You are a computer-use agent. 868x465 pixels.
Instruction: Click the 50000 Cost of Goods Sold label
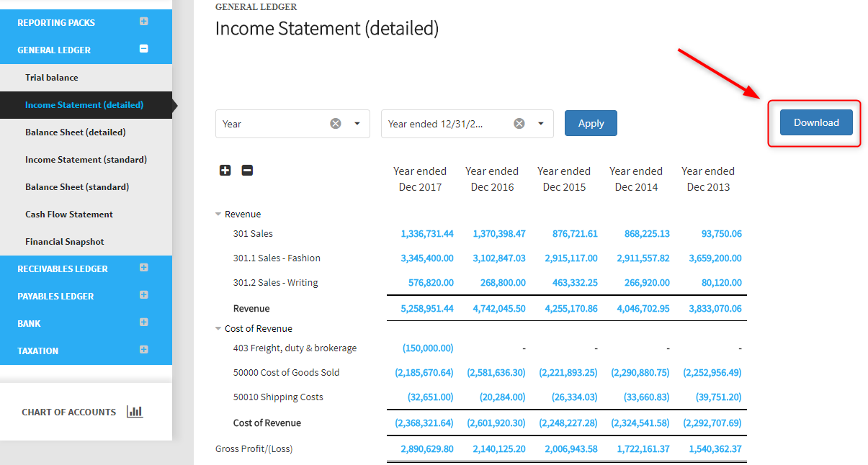pos(287,373)
